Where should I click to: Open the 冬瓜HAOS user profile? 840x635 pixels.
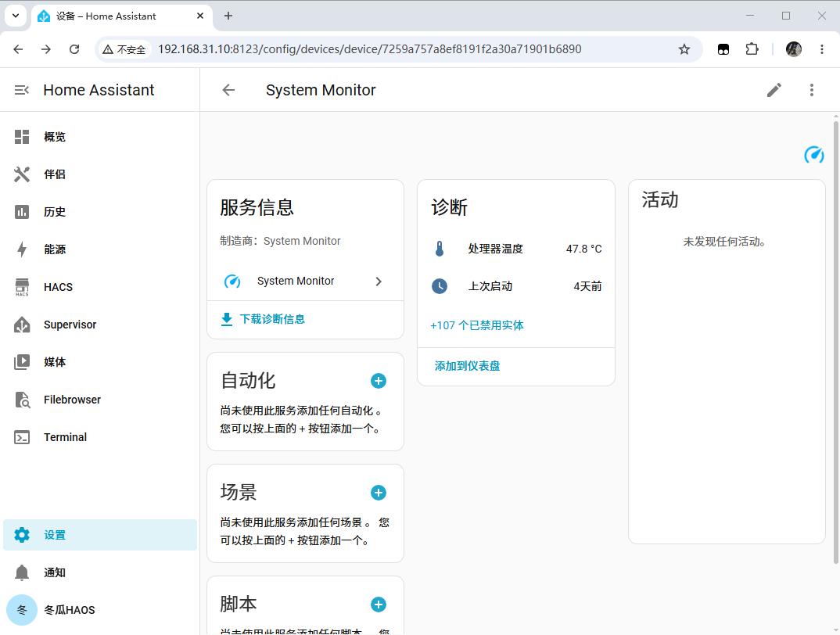point(100,610)
